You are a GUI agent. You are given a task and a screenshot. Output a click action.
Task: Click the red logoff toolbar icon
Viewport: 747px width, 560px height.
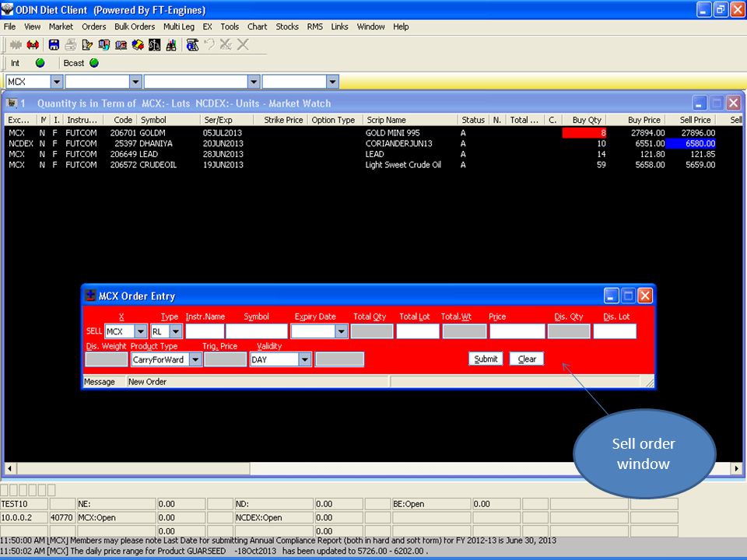coord(33,45)
